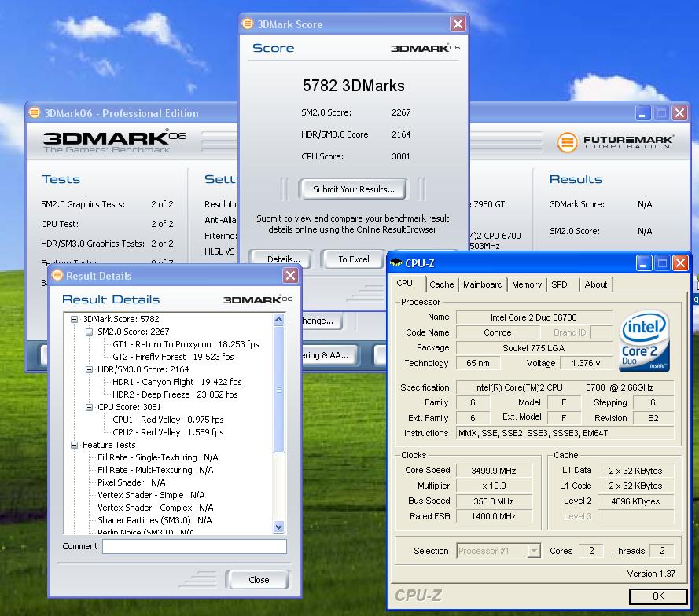Export results with the To Excel button

[x=353, y=258]
